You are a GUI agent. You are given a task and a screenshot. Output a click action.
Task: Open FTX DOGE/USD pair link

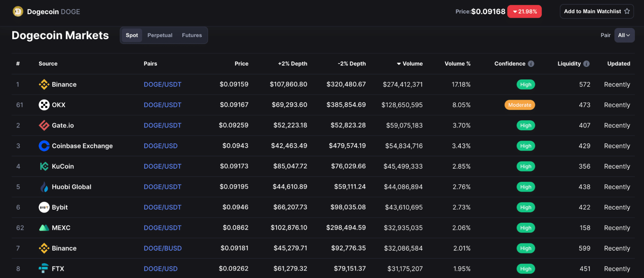point(160,269)
